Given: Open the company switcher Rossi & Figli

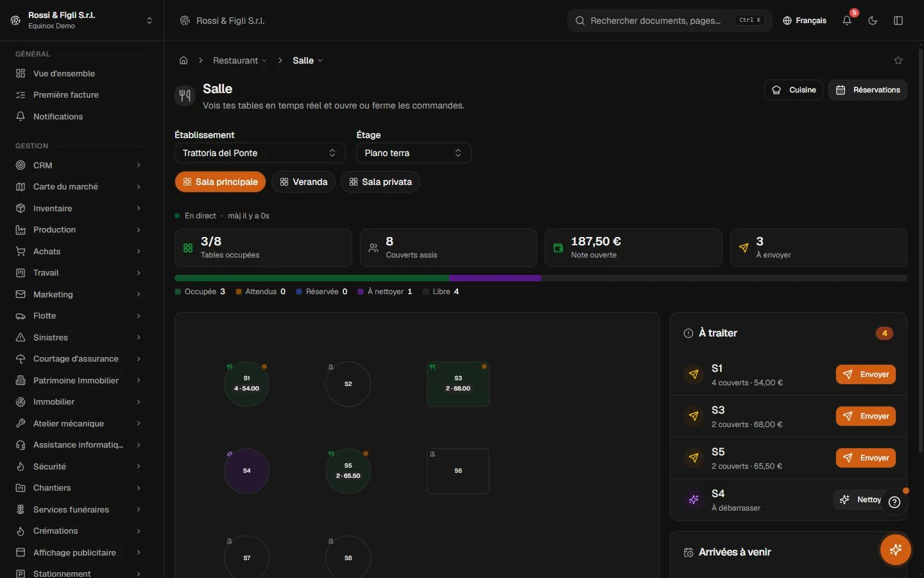Looking at the screenshot, I should click(x=81, y=21).
